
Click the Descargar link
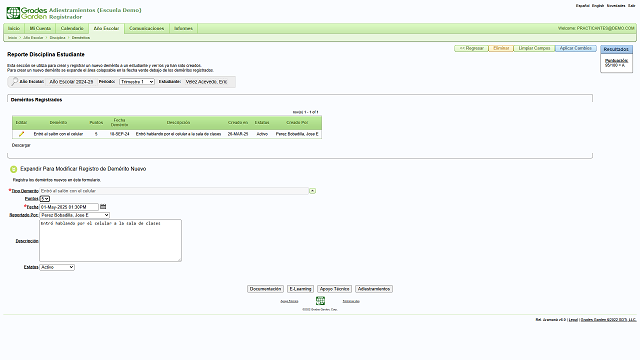click(21, 145)
